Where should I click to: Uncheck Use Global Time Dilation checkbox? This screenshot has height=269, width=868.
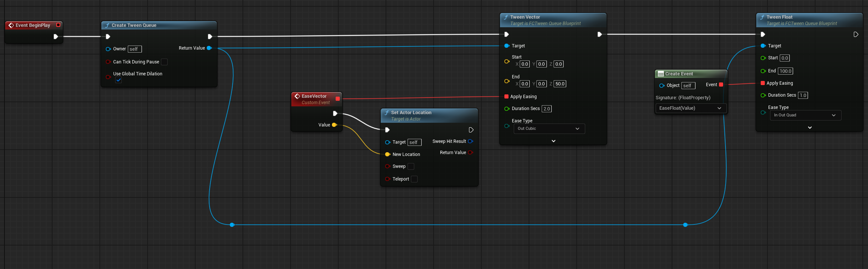coord(118,80)
